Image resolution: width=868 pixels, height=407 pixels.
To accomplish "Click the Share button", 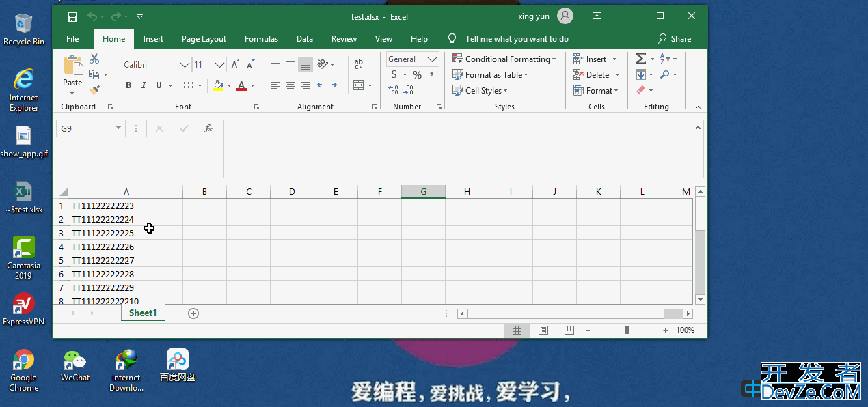I will tap(675, 39).
